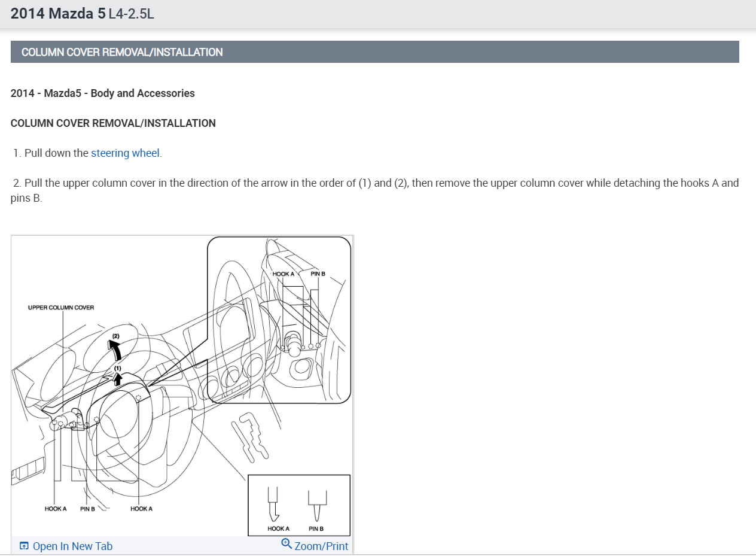This screenshot has width=756, height=556.
Task: Click the magnifier icon beside Zoom/Print
Action: [286, 544]
